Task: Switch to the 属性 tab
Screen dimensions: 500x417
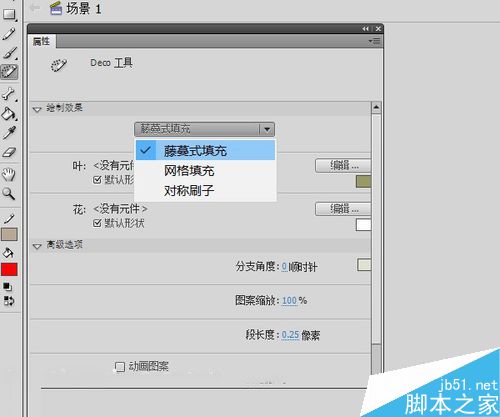Action: click(41, 41)
